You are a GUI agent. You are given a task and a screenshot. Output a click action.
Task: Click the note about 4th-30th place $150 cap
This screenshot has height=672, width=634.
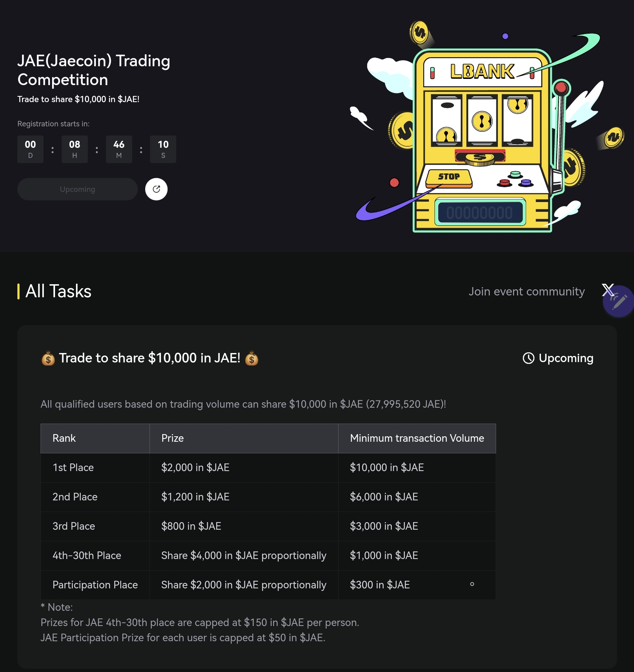(200, 622)
